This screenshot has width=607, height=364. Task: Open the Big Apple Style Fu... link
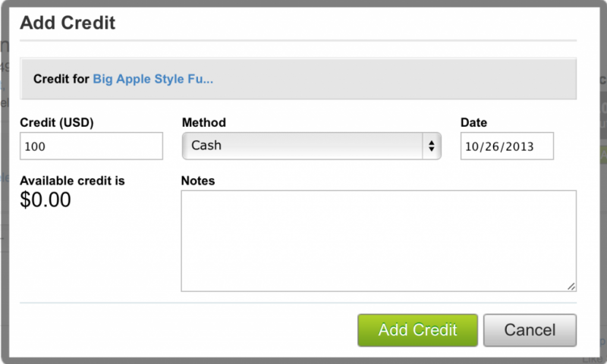(153, 79)
